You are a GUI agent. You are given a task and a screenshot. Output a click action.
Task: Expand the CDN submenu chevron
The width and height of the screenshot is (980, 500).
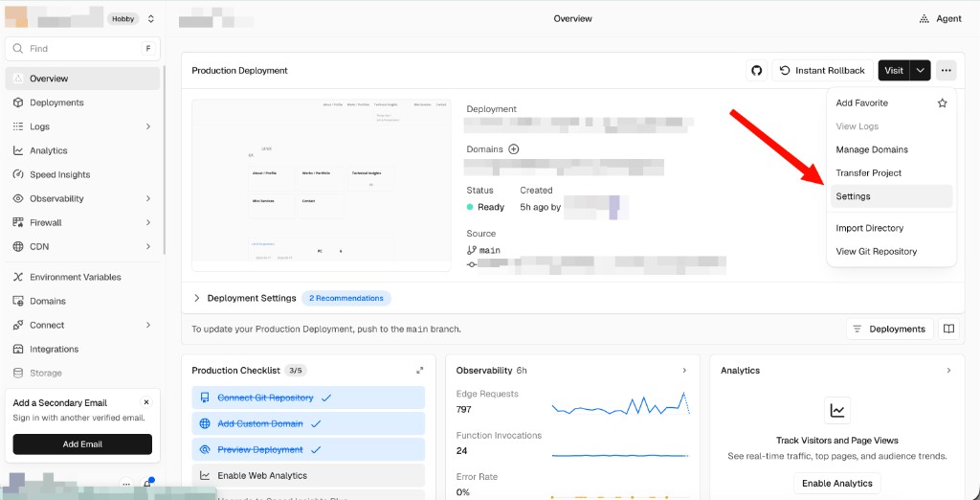148,246
